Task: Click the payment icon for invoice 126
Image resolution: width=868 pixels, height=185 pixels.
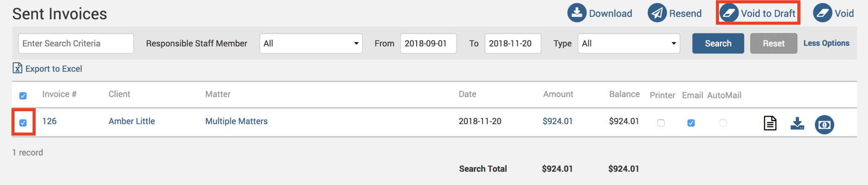Action: coord(824,124)
